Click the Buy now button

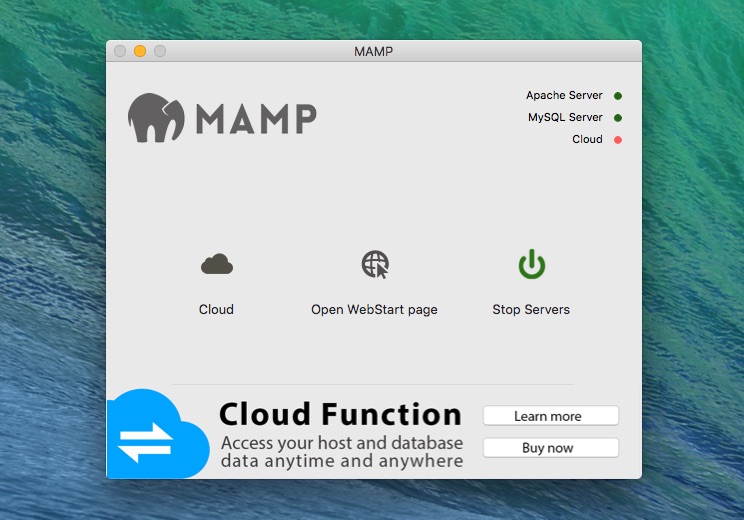[x=551, y=448]
